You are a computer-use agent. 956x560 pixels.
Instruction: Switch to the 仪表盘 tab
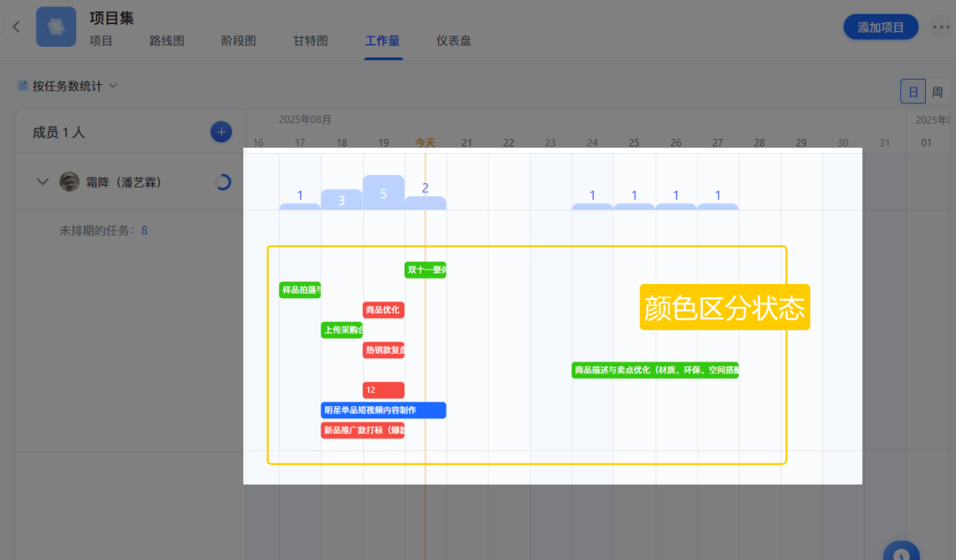pos(453,41)
